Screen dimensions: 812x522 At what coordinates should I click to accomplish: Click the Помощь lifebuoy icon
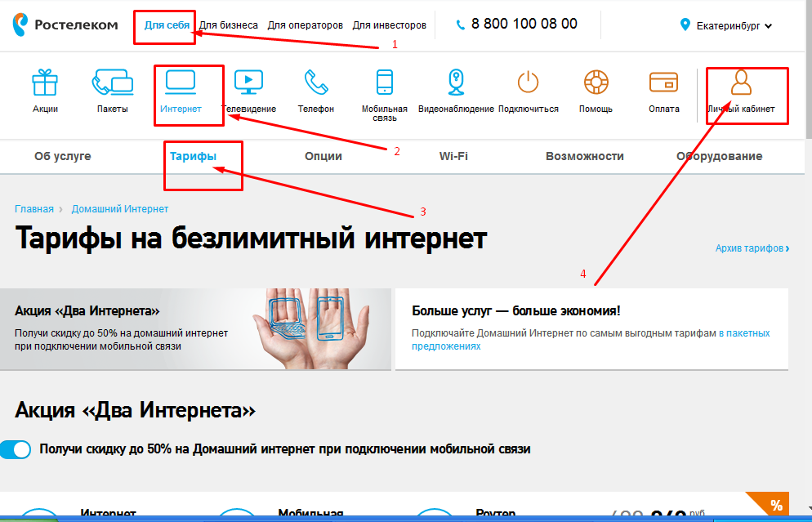[x=596, y=82]
